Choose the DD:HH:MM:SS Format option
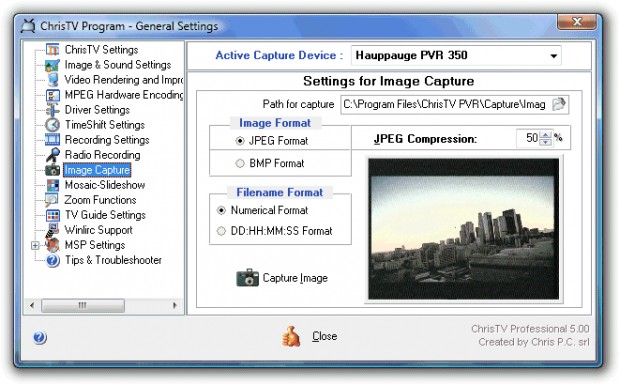The image size is (620, 385). (x=221, y=231)
